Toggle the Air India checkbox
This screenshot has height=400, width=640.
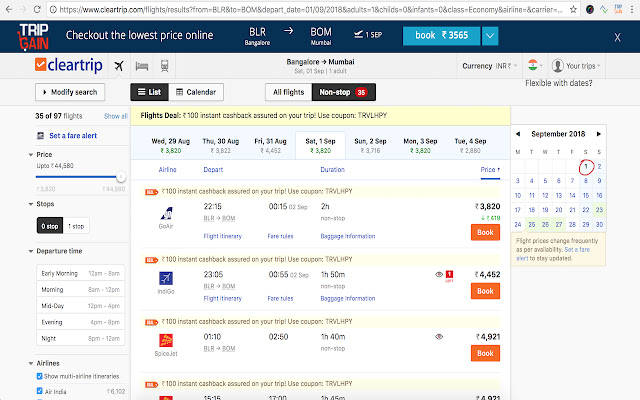[x=40, y=391]
